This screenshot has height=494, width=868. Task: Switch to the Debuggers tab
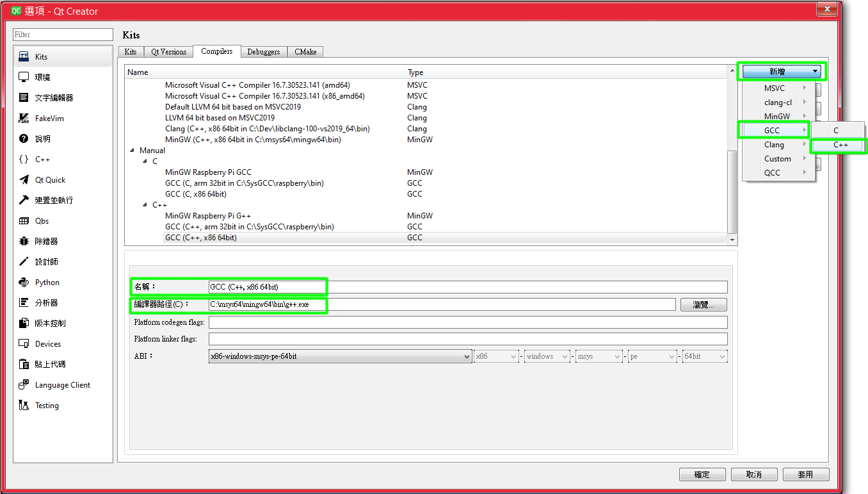pos(264,52)
